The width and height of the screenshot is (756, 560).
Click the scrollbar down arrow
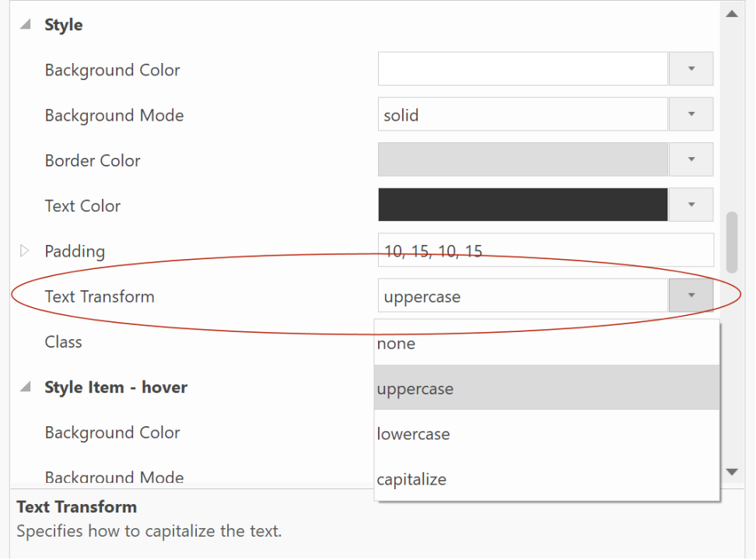tap(731, 471)
